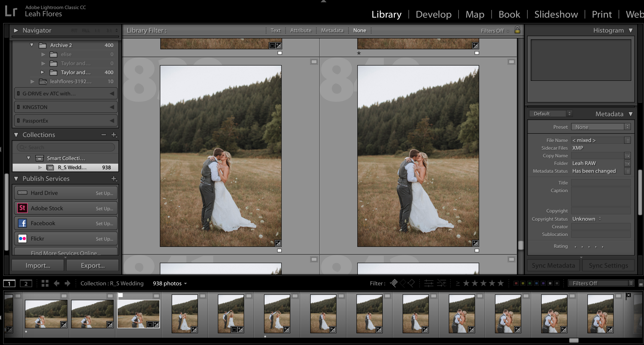
Task: Switch to the Print module
Action: point(601,14)
